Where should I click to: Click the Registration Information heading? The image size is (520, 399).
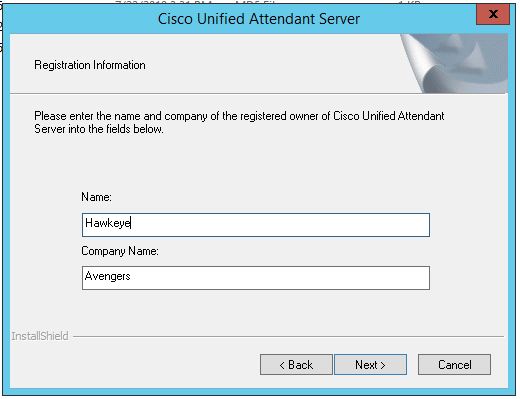[90, 65]
